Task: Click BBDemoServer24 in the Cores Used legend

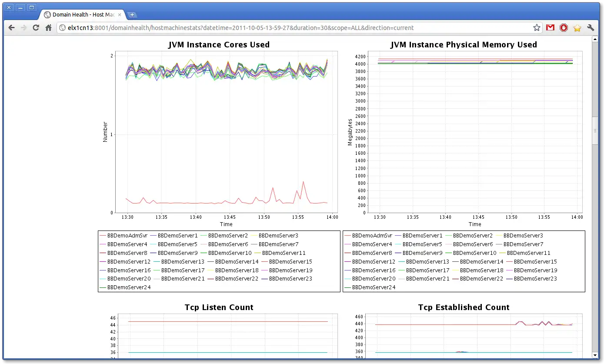Action: [129, 287]
